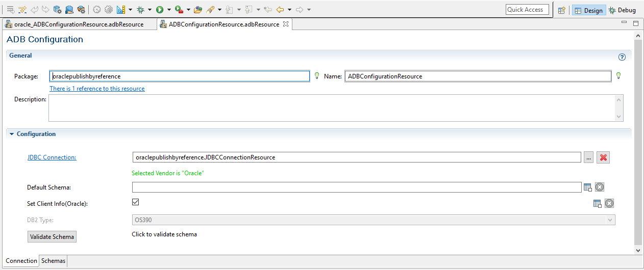The height and width of the screenshot is (270, 644).
Task: Click the Open Perspective icon
Action: click(561, 10)
